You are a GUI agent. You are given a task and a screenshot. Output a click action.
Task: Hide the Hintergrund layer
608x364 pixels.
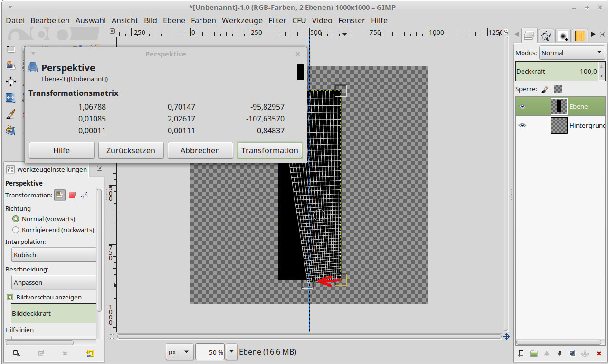[x=522, y=125]
